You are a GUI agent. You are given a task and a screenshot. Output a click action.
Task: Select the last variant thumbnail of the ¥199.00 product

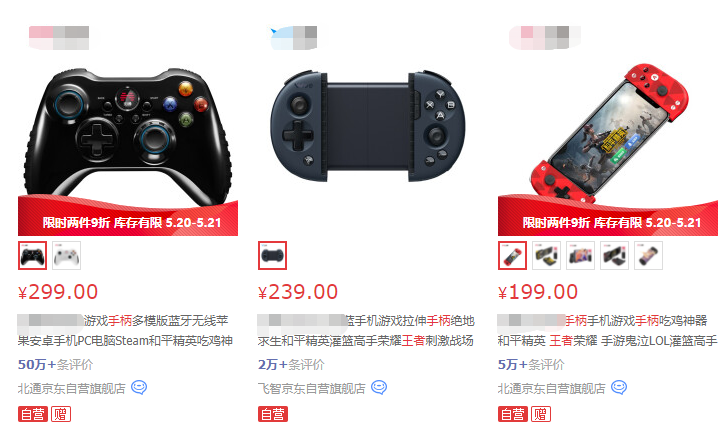pyautogui.click(x=648, y=255)
